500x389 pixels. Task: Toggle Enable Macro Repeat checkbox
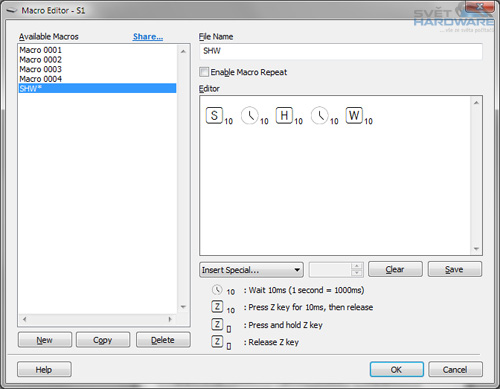point(204,72)
